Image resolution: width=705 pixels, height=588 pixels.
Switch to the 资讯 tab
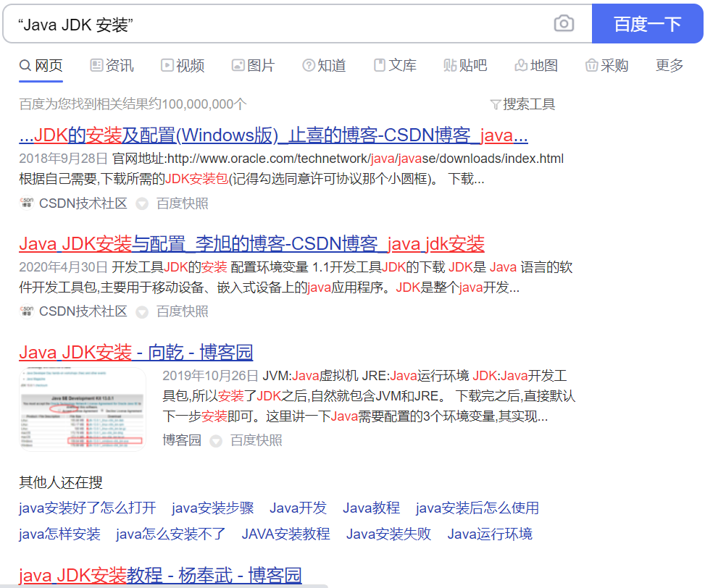pyautogui.click(x=112, y=66)
